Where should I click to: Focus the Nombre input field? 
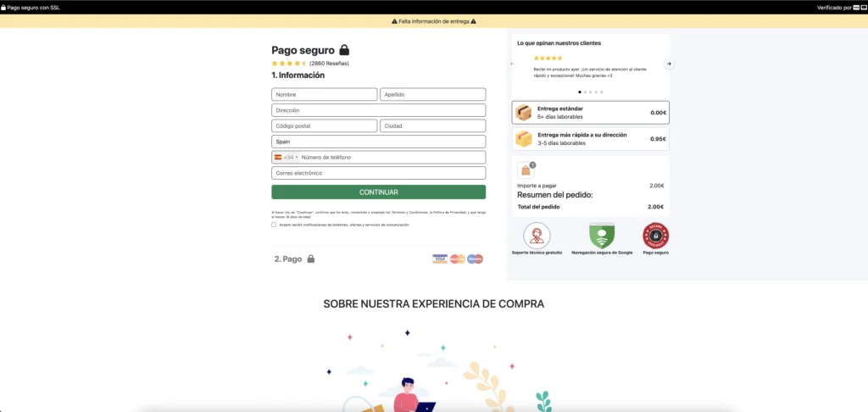click(x=325, y=94)
